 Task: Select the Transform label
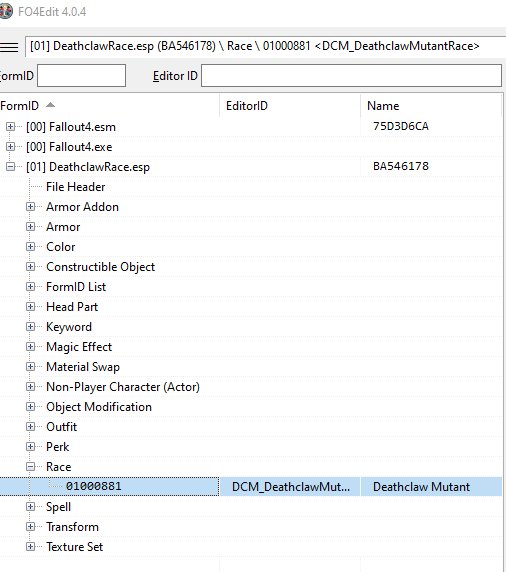coord(72,527)
